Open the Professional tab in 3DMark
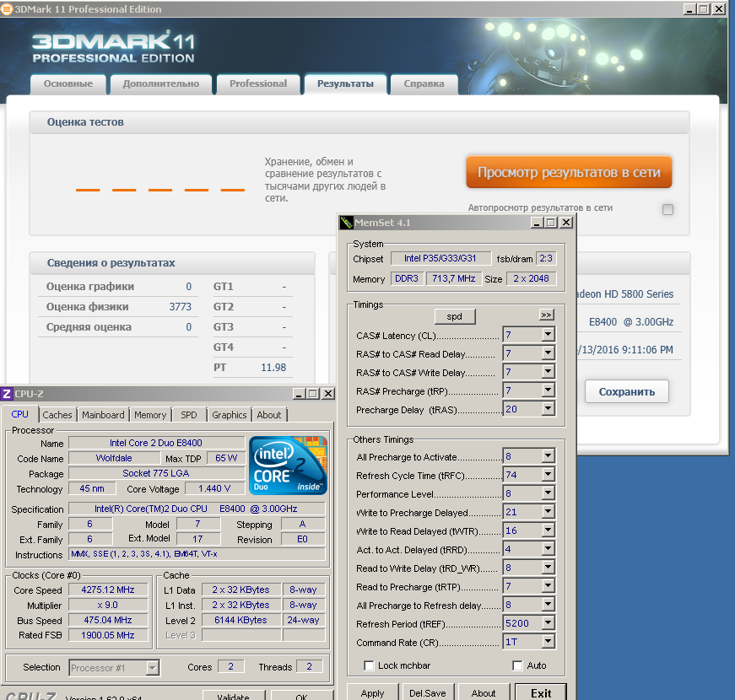Viewport: 735px width, 700px height. click(x=258, y=83)
